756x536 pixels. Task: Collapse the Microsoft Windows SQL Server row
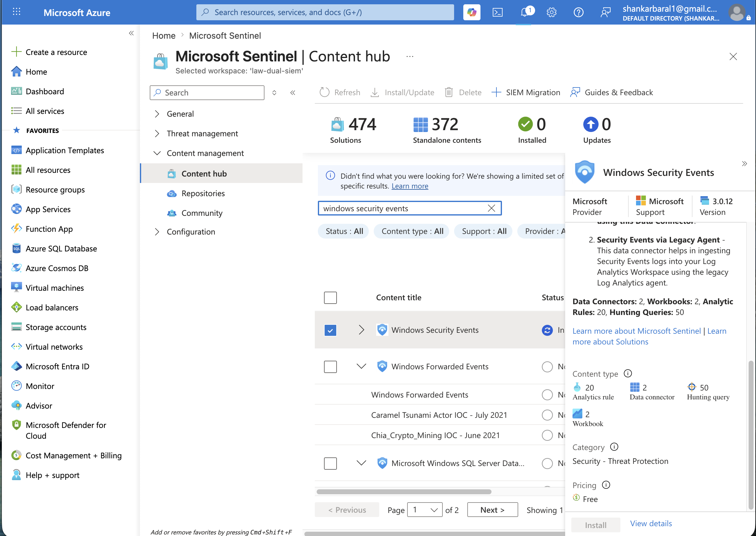pos(361,463)
